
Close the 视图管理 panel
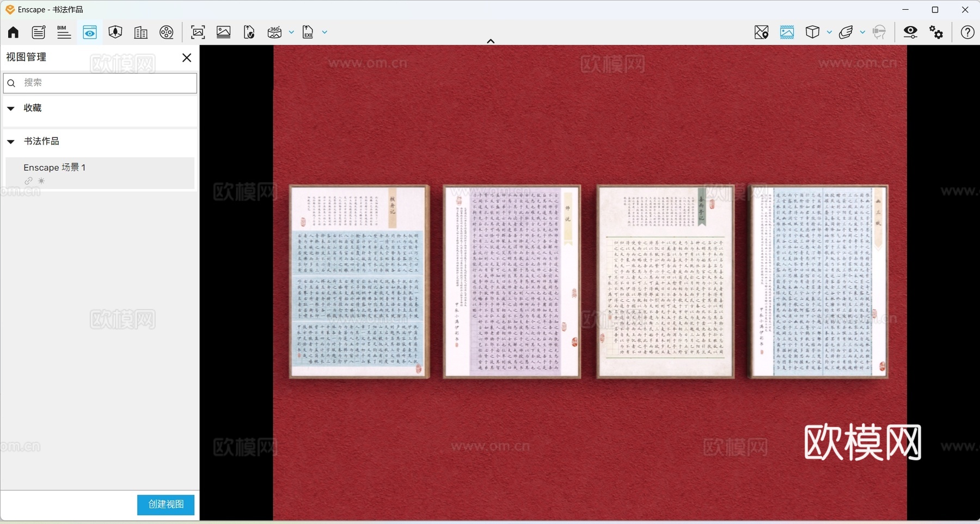[187, 57]
